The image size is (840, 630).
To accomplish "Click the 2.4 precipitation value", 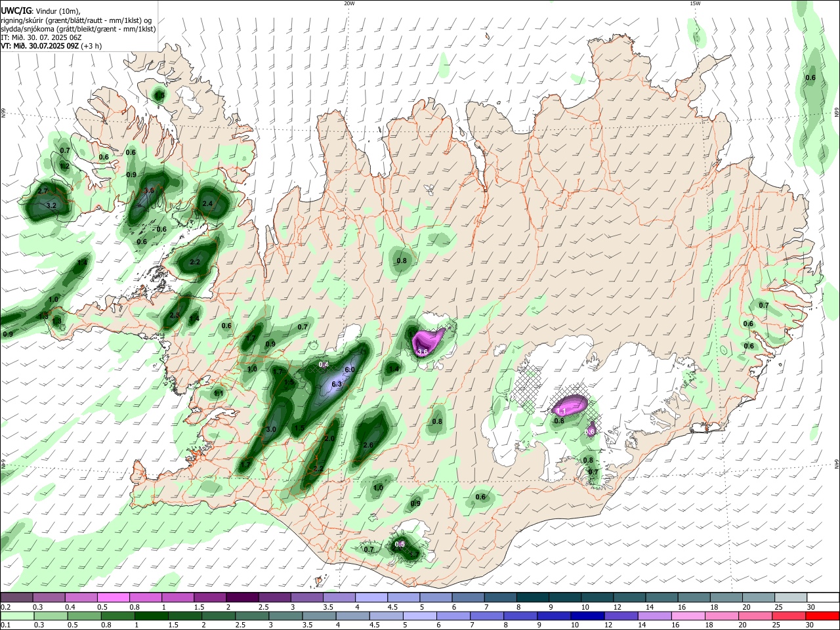I will pyautogui.click(x=207, y=203).
